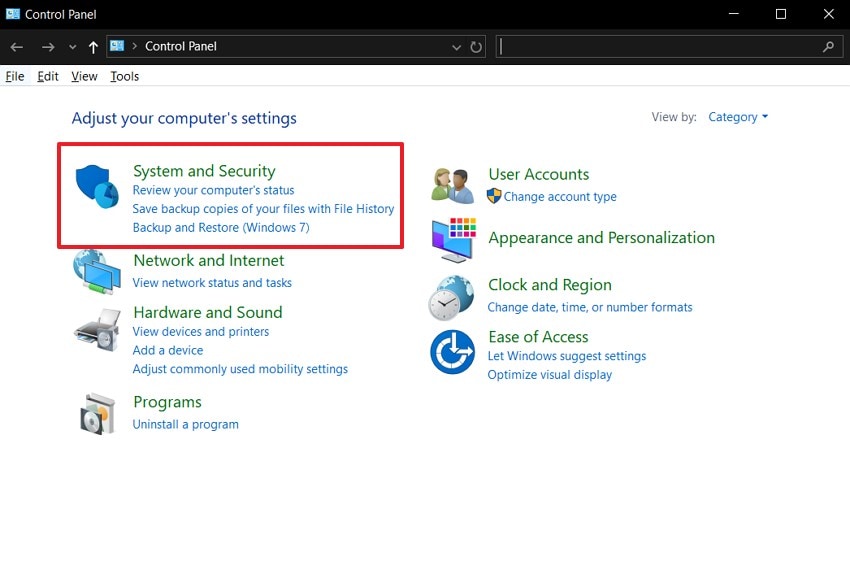Image resolution: width=850 pixels, height=561 pixels.
Task: Click Optimize visual display
Action: pos(550,375)
